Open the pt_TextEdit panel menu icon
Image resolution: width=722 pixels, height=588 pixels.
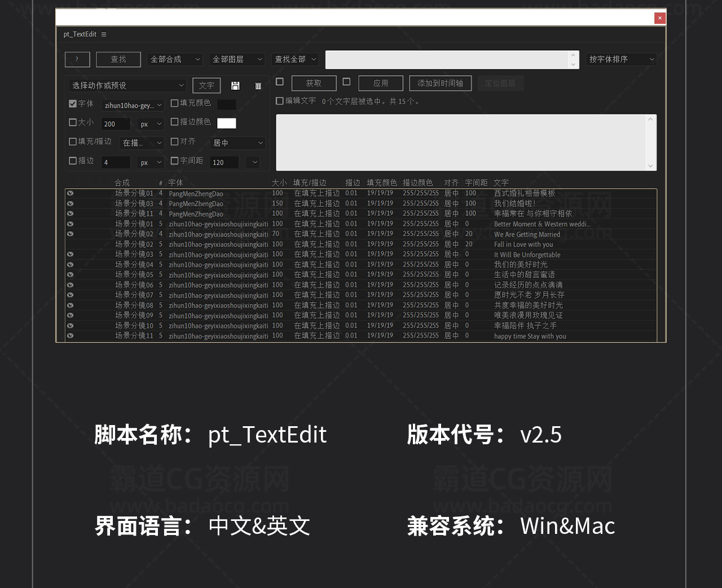[104, 34]
